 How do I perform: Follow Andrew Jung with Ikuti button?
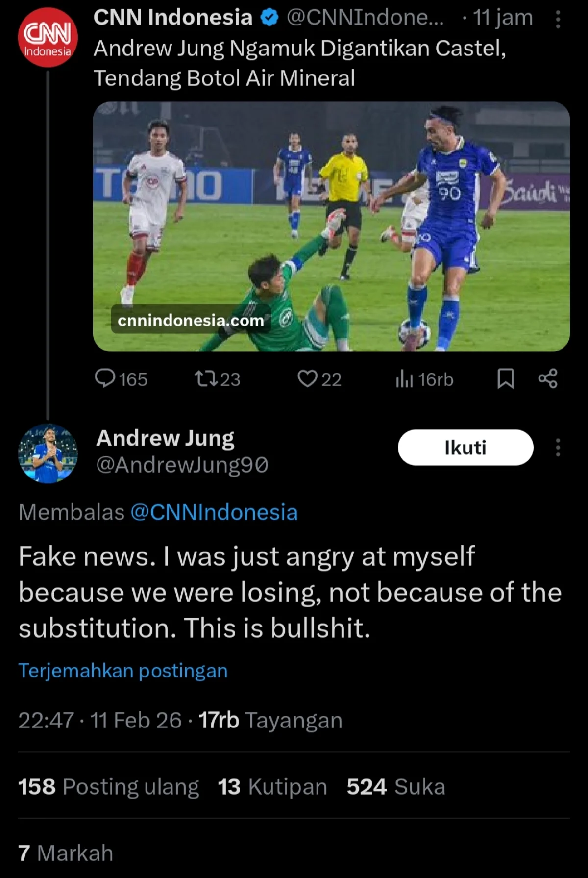coord(465,448)
